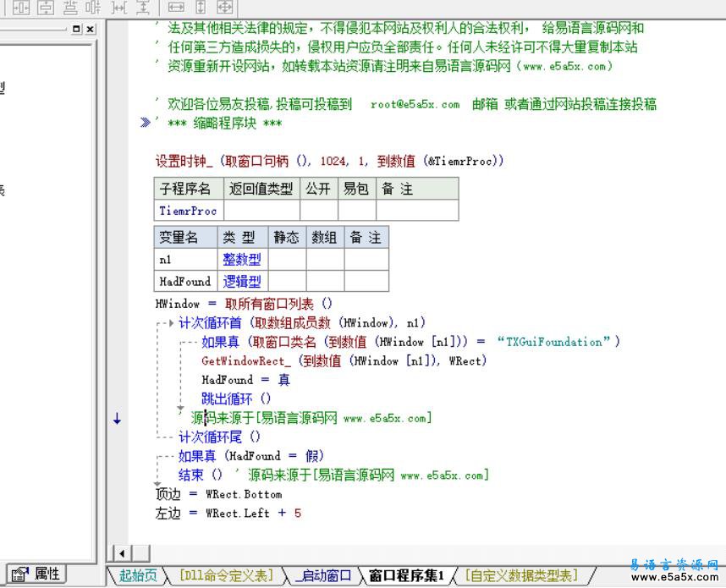Expand the collapsed block marker beside 缩略程序块
726x588 pixels.
tap(146, 123)
